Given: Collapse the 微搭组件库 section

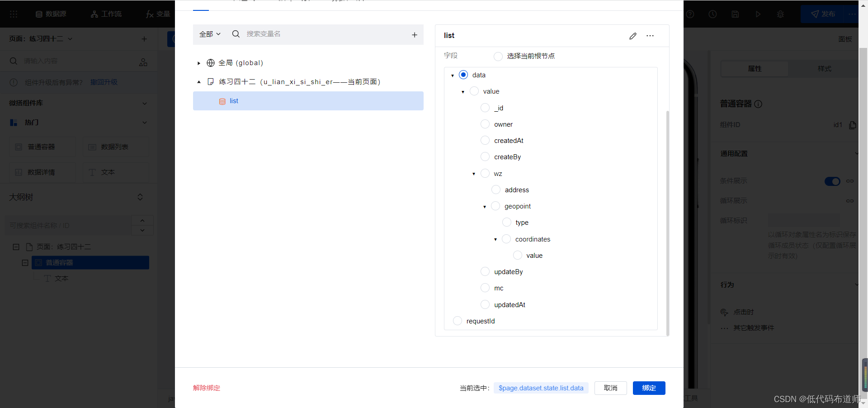Looking at the screenshot, I should point(145,103).
